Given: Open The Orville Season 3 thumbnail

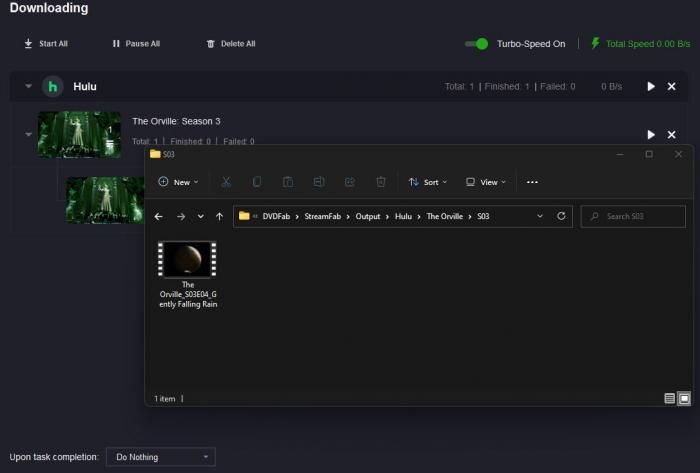Looking at the screenshot, I should point(79,134).
